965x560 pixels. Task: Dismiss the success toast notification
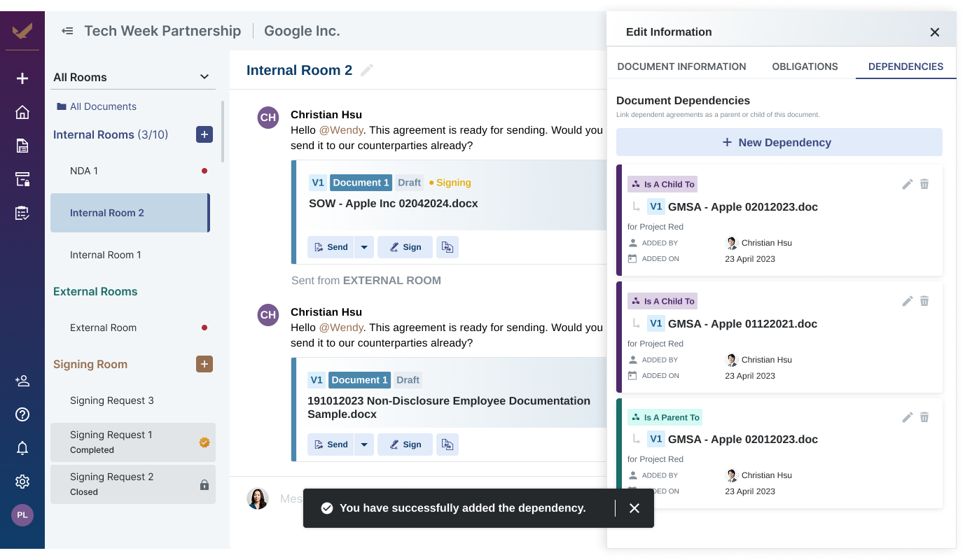pyautogui.click(x=634, y=508)
